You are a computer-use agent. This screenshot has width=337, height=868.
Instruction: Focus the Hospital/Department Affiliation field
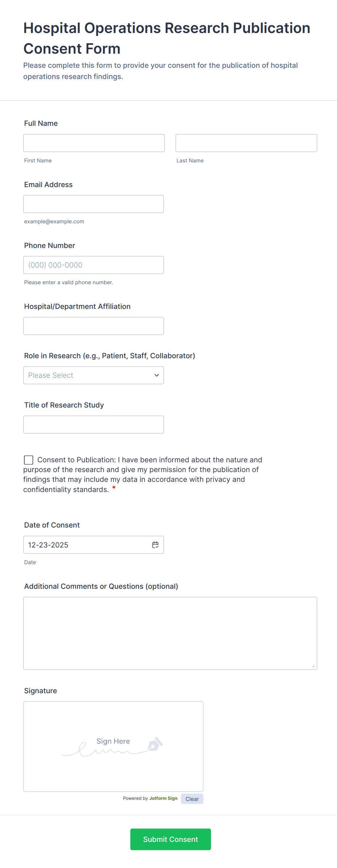pyautogui.click(x=93, y=326)
